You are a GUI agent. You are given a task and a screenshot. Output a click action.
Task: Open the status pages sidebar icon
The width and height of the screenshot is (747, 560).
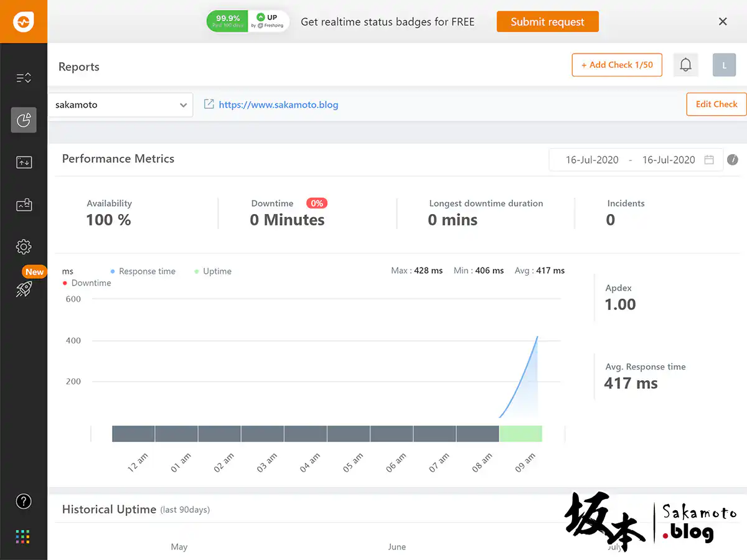pos(24,162)
